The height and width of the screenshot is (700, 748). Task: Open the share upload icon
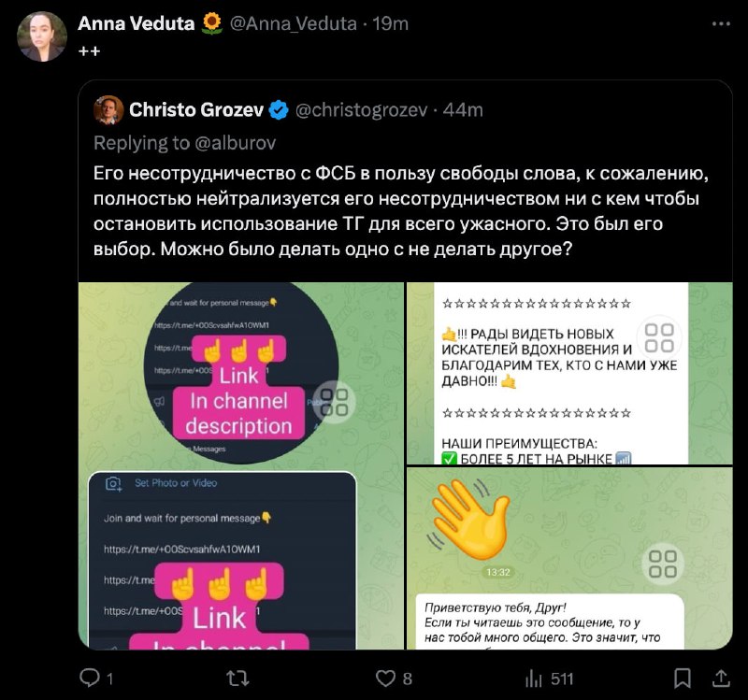[721, 679]
